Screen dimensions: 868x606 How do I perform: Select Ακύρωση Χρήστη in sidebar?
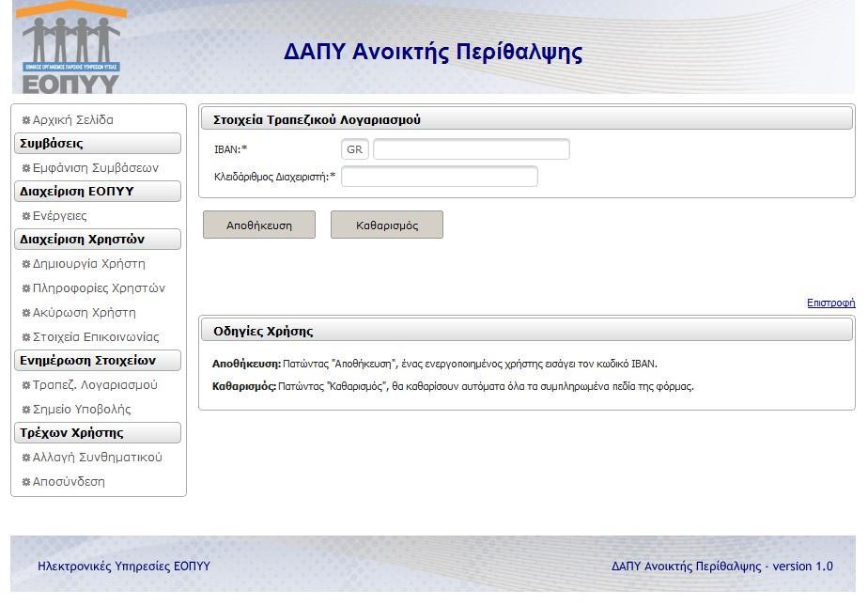tap(84, 312)
